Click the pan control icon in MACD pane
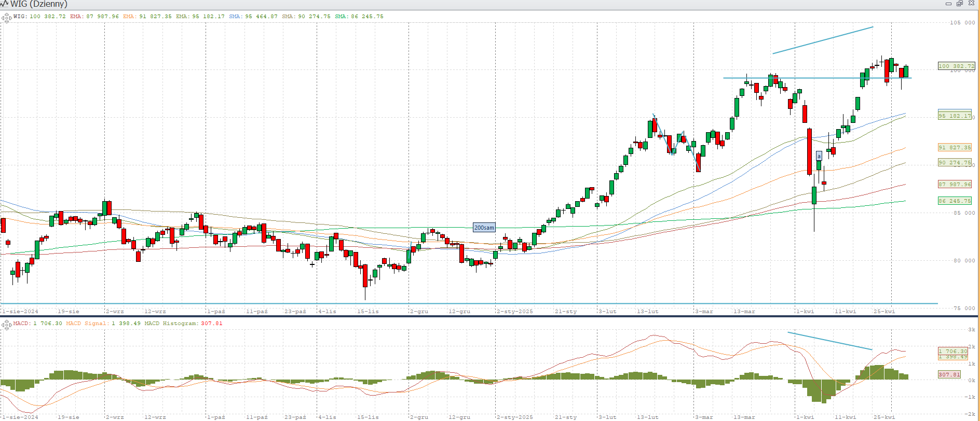 [6, 325]
